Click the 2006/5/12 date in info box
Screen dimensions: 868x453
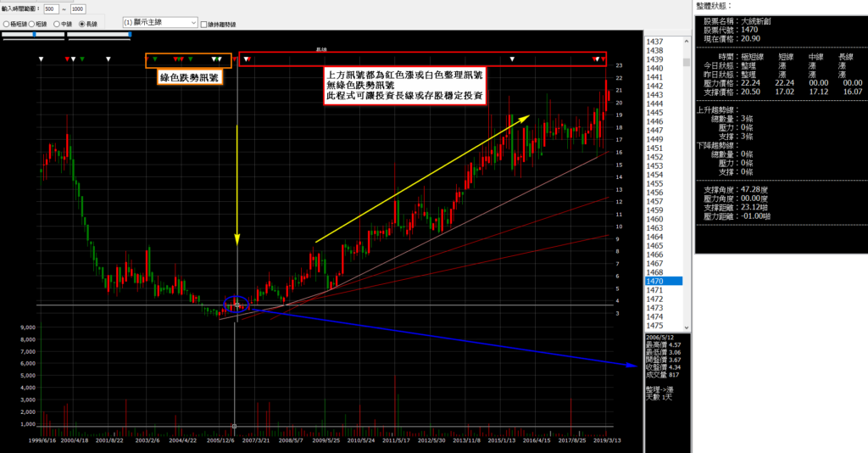pos(659,338)
